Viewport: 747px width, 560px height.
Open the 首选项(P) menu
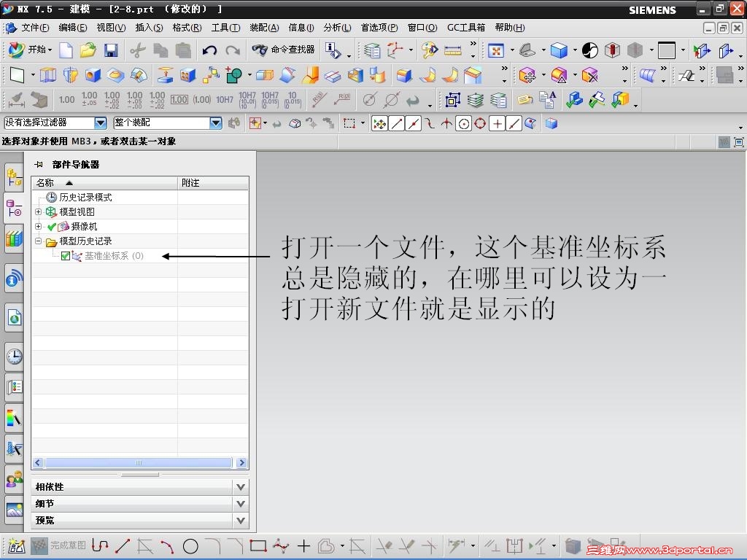[x=379, y=28]
